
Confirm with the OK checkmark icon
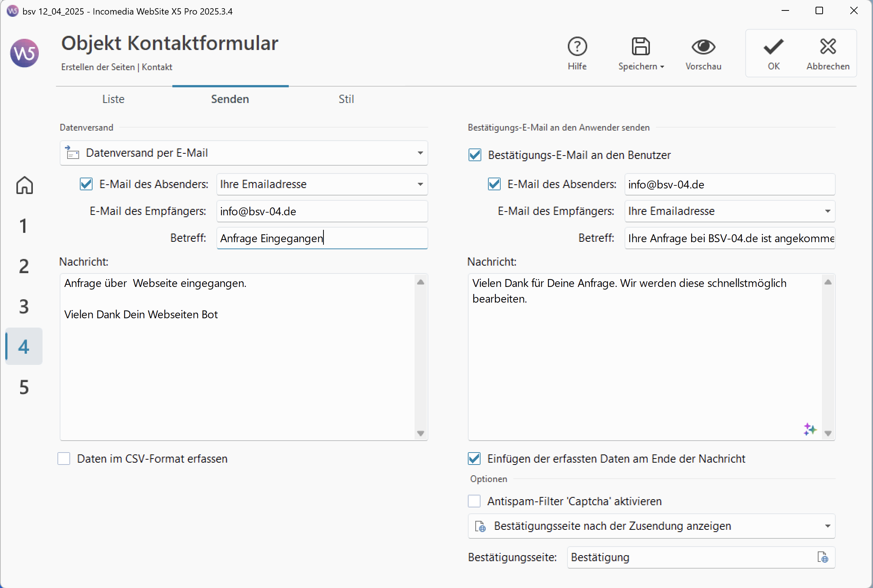773,47
